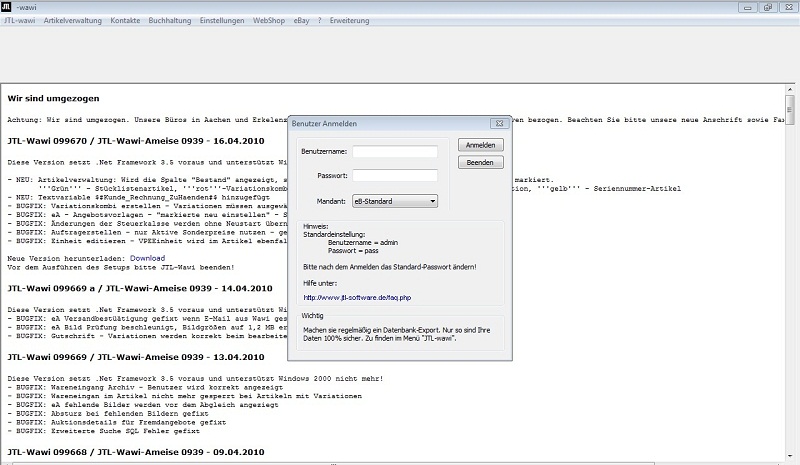The width and height of the screenshot is (800, 465).
Task: Open the ? help menu
Action: point(319,21)
